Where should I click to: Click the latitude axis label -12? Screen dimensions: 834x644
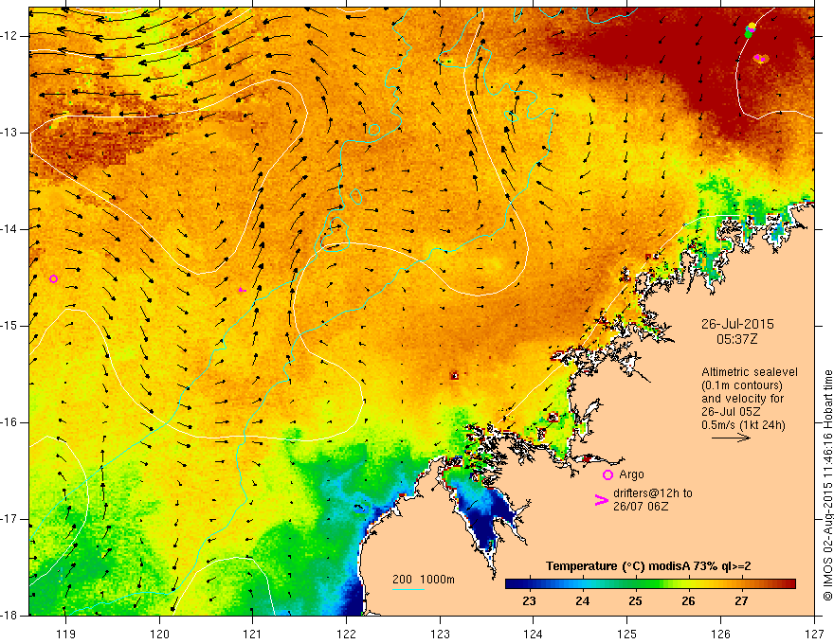[10, 36]
